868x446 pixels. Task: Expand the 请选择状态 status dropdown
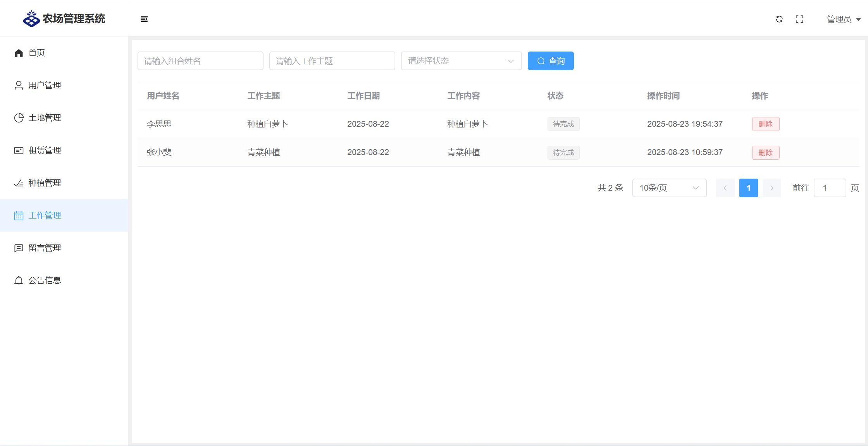click(x=461, y=61)
